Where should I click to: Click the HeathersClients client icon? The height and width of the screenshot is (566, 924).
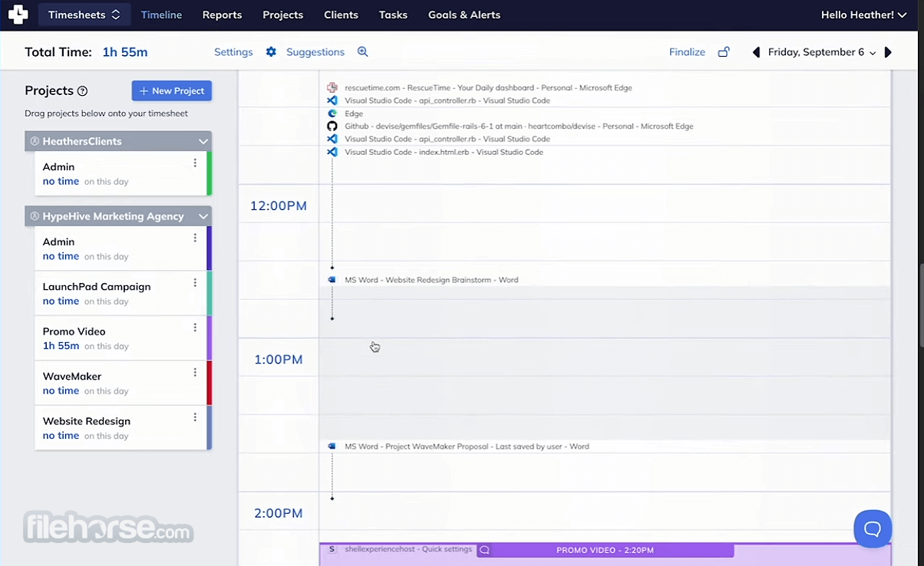click(35, 141)
